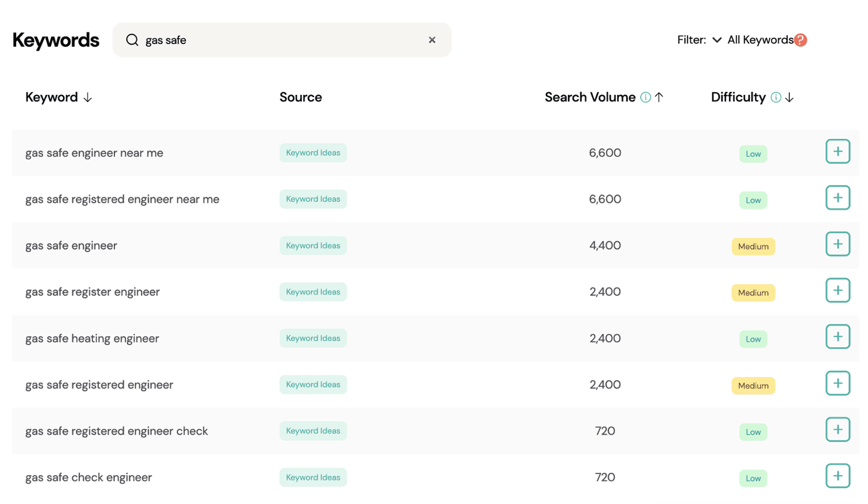This screenshot has width=868, height=504.
Task: Add 'gas safe registered engineer check' keyword
Action: point(838,430)
